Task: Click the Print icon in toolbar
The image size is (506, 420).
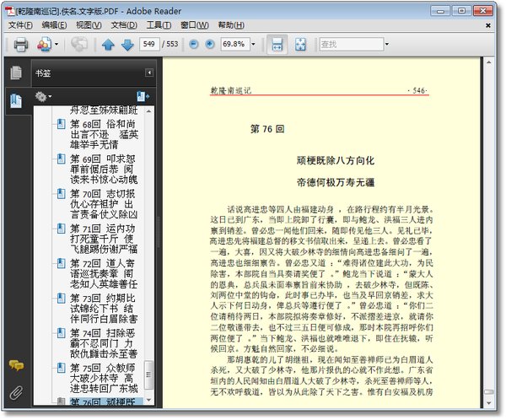Action: coord(20,44)
